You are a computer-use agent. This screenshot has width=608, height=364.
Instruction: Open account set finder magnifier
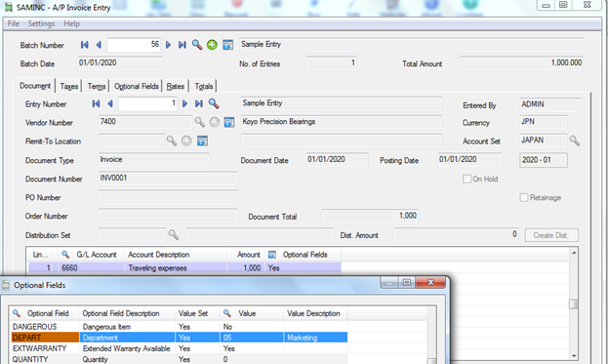coord(575,141)
